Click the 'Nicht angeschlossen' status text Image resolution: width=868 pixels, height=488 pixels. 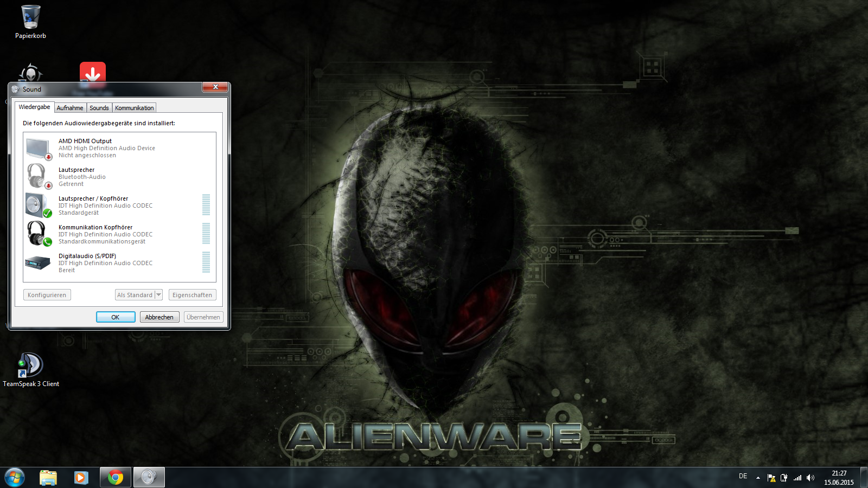(87, 155)
